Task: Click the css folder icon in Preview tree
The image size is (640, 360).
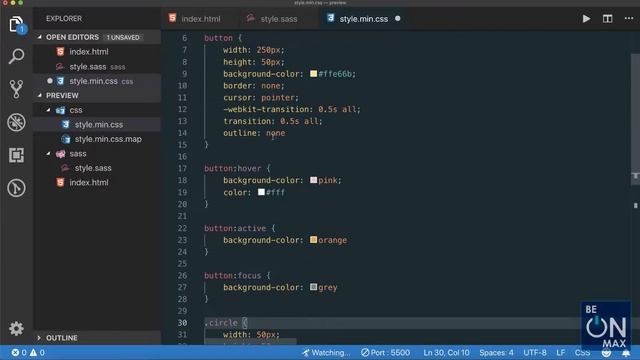Action: pos(60,110)
